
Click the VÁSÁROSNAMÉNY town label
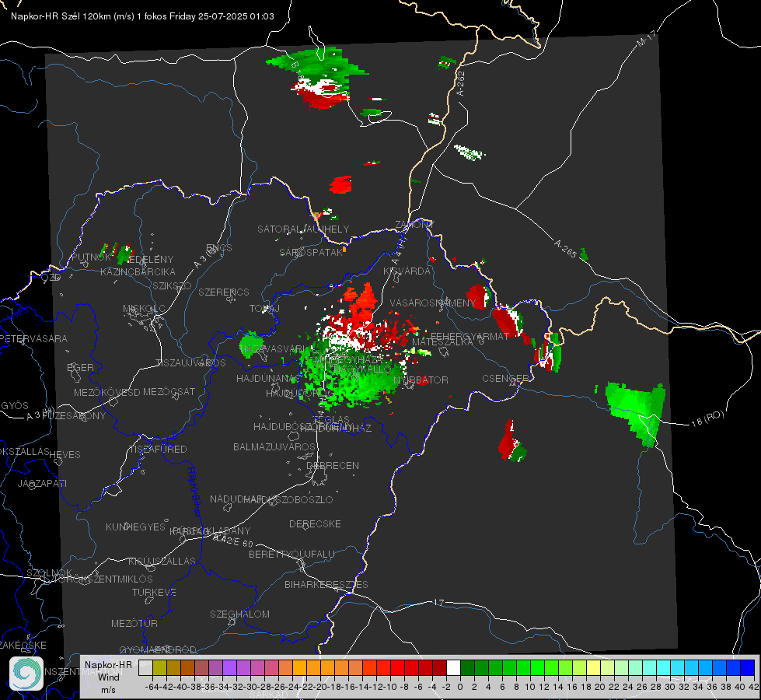[433, 303]
